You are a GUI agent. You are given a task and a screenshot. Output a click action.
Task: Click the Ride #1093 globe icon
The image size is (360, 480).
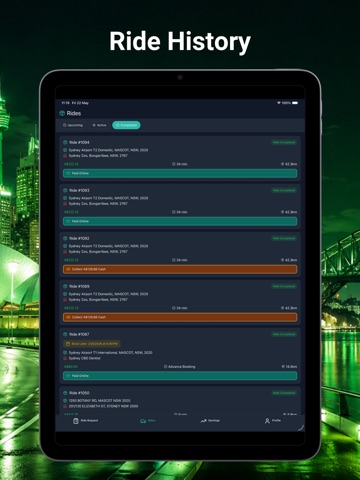point(65,190)
